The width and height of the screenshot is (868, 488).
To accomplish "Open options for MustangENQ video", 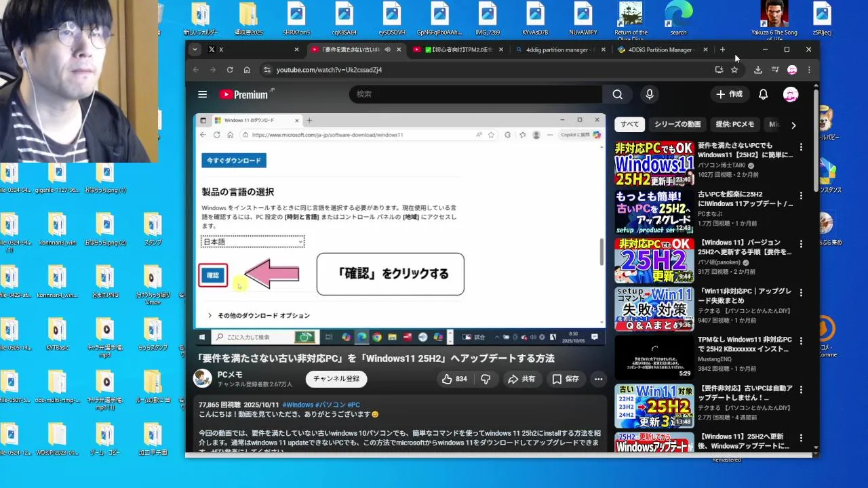I will pyautogui.click(x=801, y=341).
